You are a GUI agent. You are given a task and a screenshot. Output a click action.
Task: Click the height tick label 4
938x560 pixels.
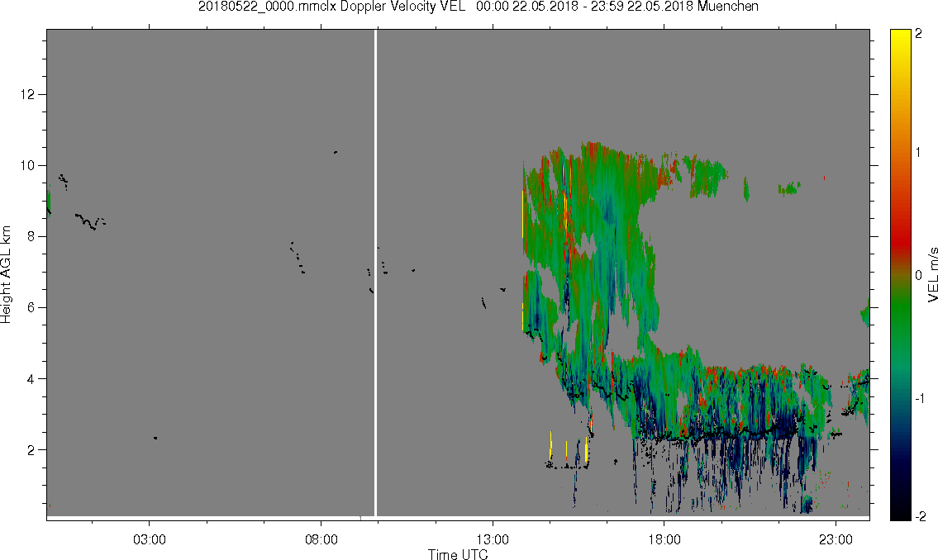point(31,379)
